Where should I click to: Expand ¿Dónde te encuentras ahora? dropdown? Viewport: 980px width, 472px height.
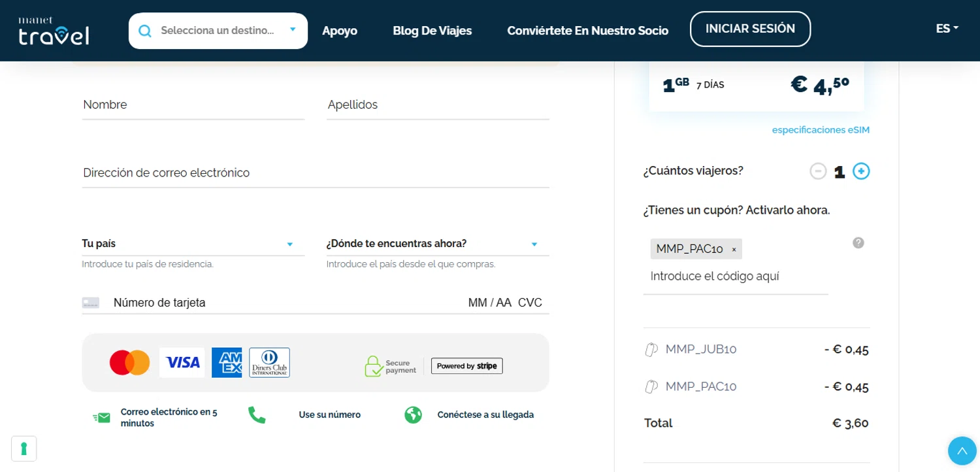click(x=438, y=244)
